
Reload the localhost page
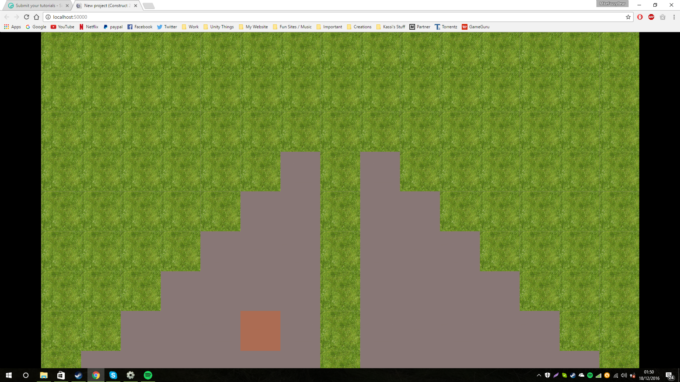(26, 17)
